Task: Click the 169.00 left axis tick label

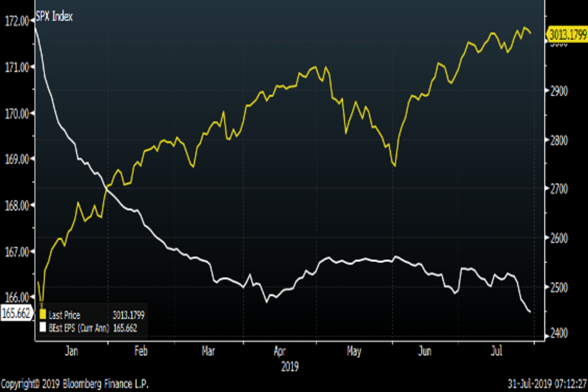Action: click(x=16, y=159)
